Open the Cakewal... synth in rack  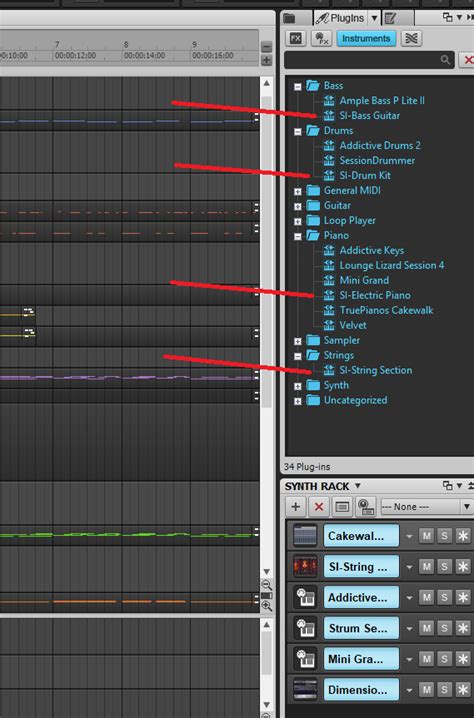point(361,536)
